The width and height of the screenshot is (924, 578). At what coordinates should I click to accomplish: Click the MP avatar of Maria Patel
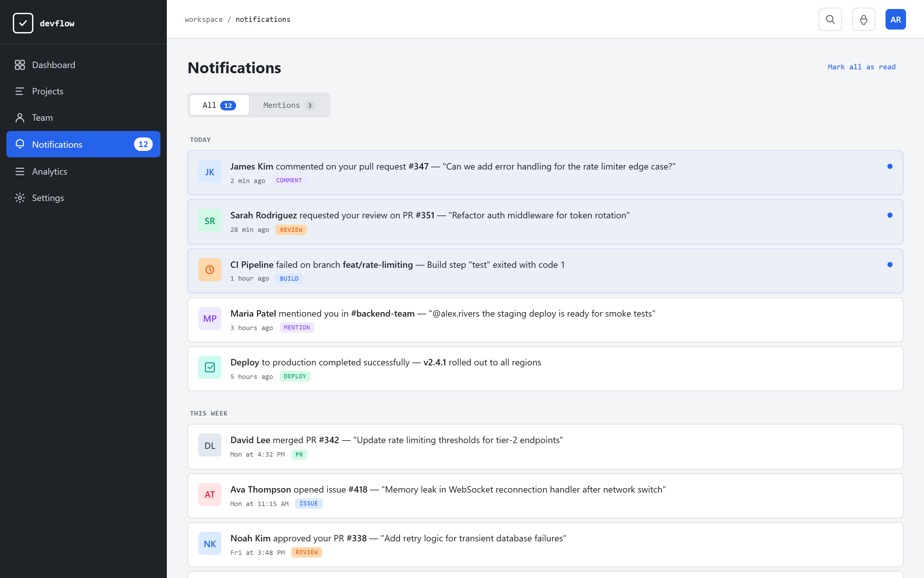click(x=210, y=319)
